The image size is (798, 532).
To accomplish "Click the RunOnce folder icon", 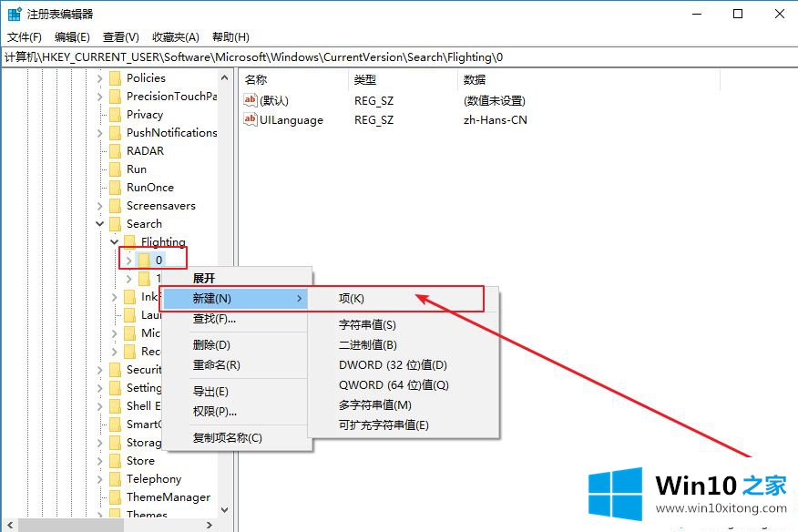I will 115,188.
